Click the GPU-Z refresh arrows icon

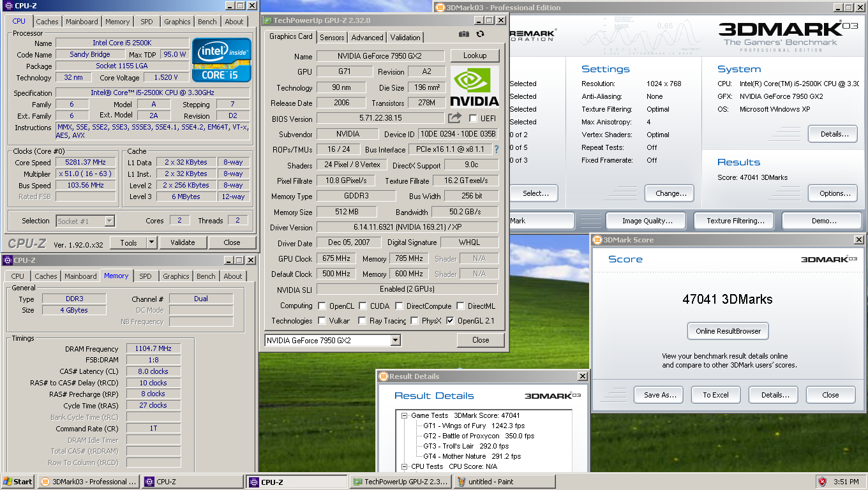[x=480, y=34]
